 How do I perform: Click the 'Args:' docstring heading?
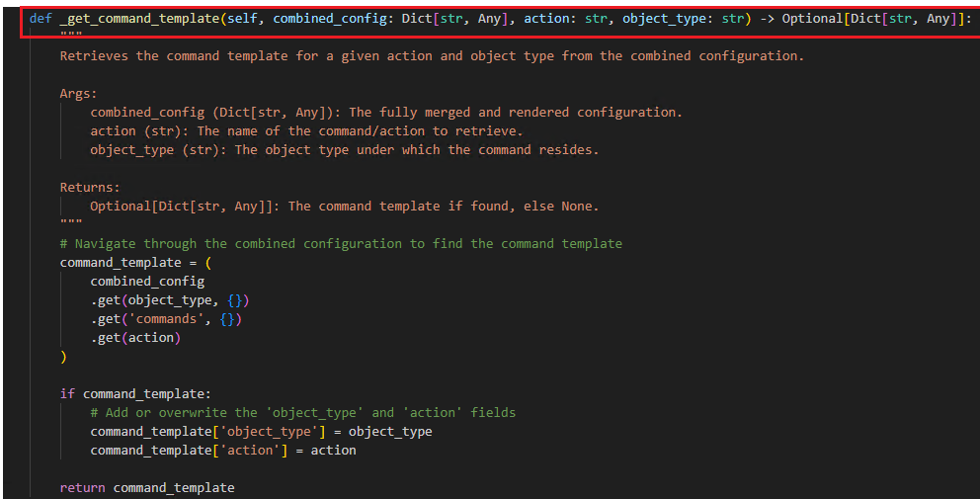(x=79, y=94)
